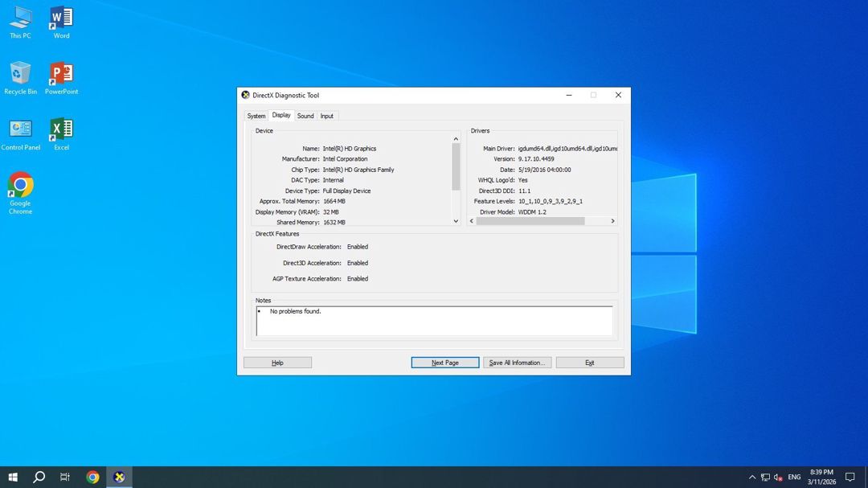
Task: Click the Exit button
Action: (x=590, y=363)
